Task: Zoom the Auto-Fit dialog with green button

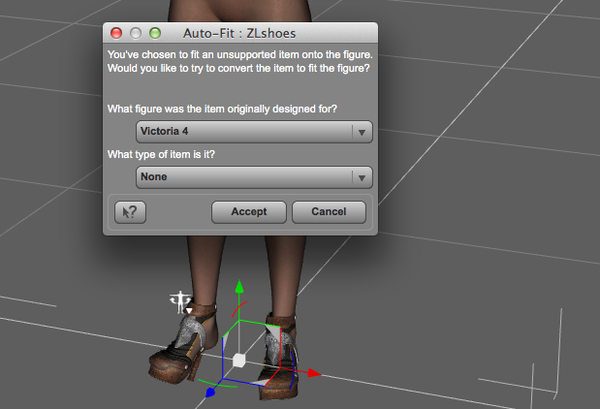Action: 155,33
